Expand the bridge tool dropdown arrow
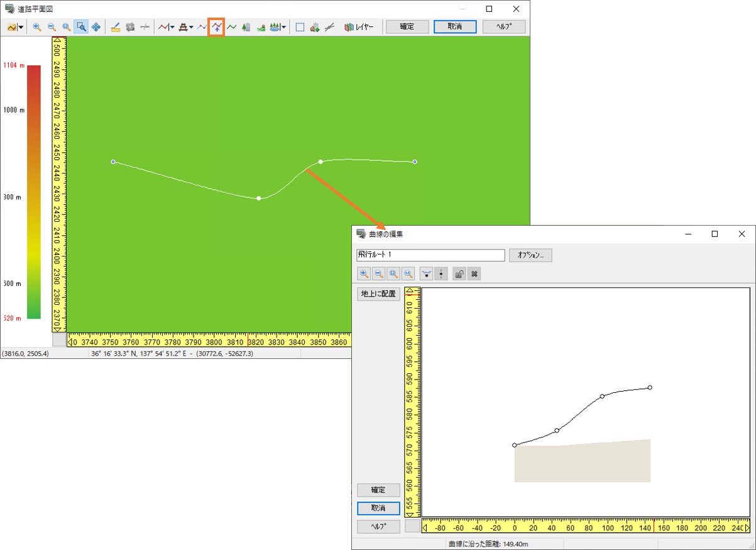This screenshot has height=550, width=756. [191, 28]
